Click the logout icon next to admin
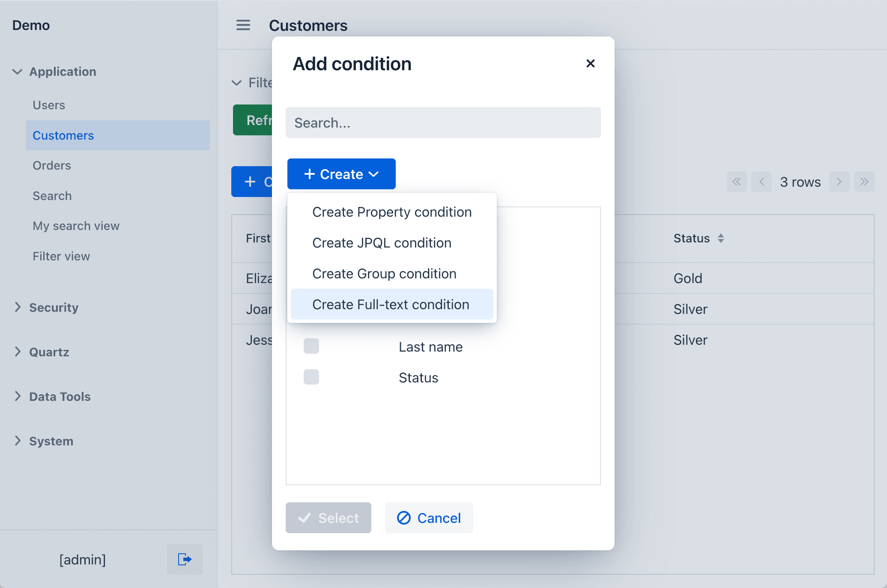The height and width of the screenshot is (588, 887). coord(185,559)
